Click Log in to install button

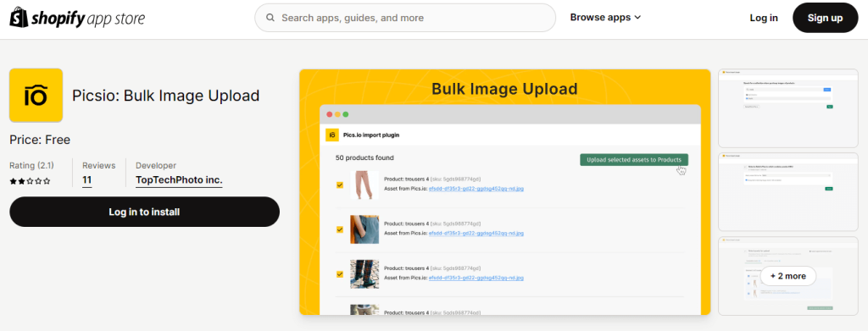click(144, 212)
